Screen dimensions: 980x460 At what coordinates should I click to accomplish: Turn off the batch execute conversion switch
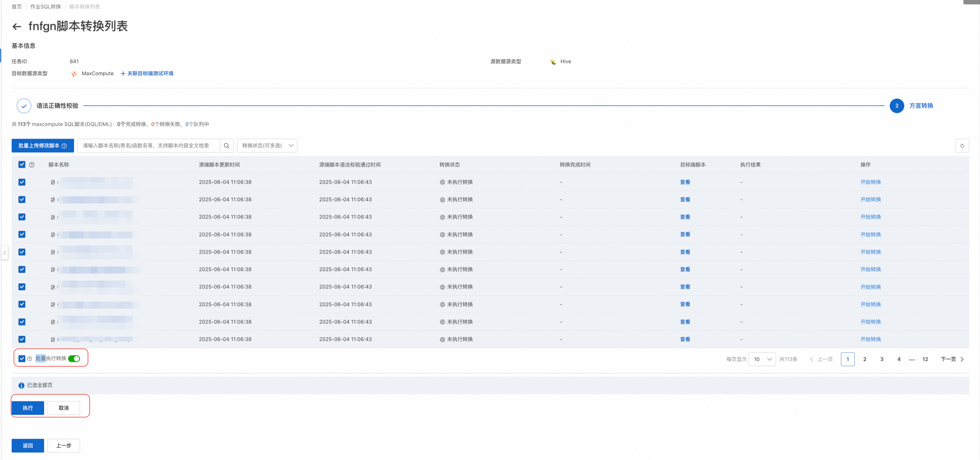(74, 359)
